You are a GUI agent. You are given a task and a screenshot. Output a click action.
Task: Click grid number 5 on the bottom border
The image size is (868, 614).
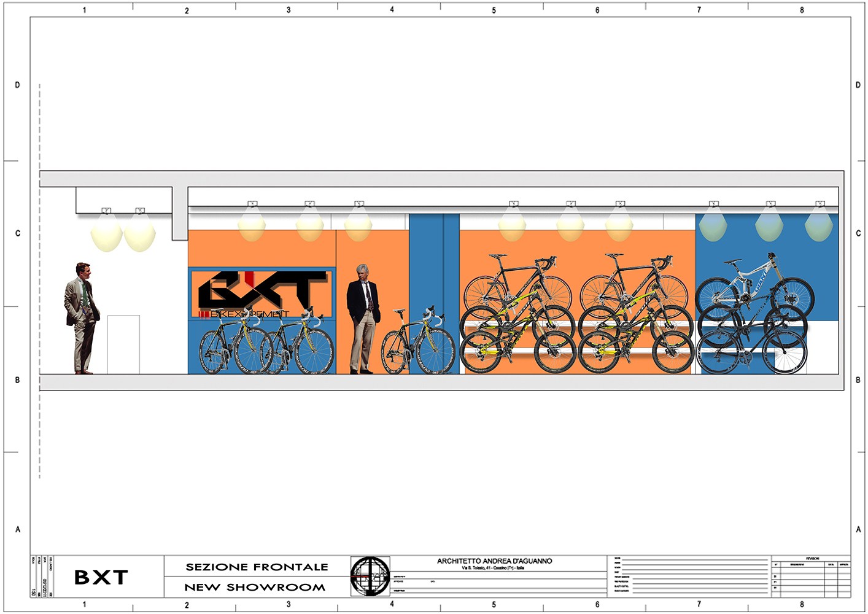[494, 605]
